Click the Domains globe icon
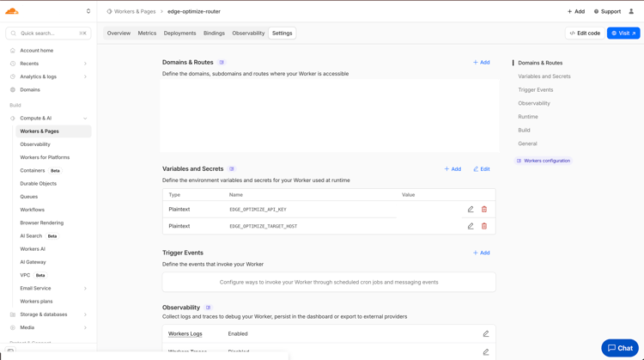This screenshot has height=360, width=644. [13, 89]
